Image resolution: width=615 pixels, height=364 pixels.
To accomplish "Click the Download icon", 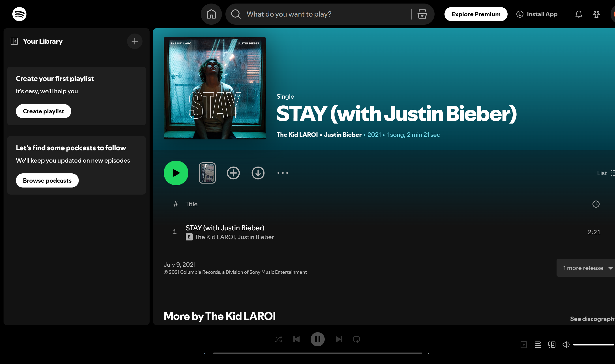I will pyautogui.click(x=258, y=173).
